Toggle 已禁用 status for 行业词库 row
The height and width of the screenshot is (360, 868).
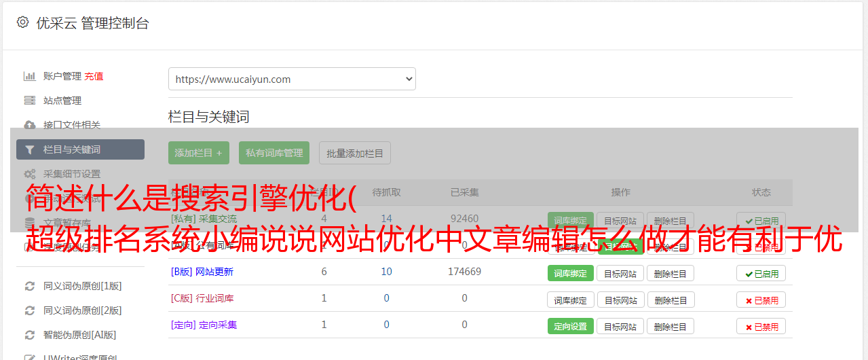[x=761, y=300]
